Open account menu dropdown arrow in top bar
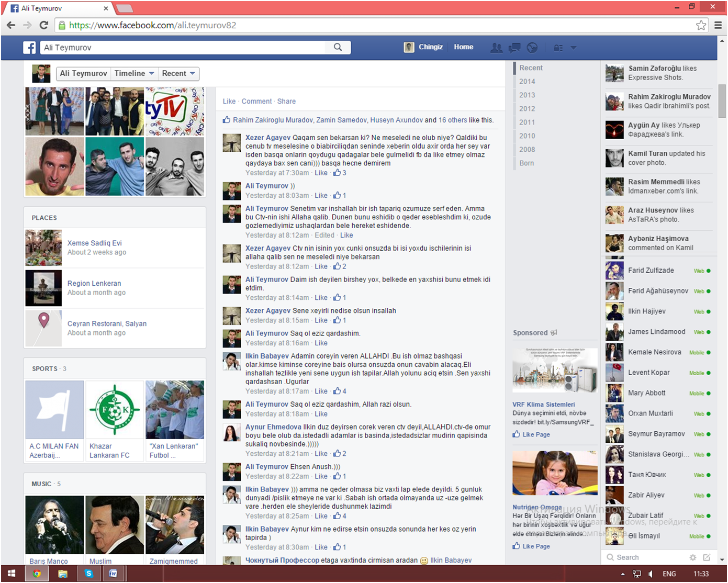728x583 pixels. 573,48
